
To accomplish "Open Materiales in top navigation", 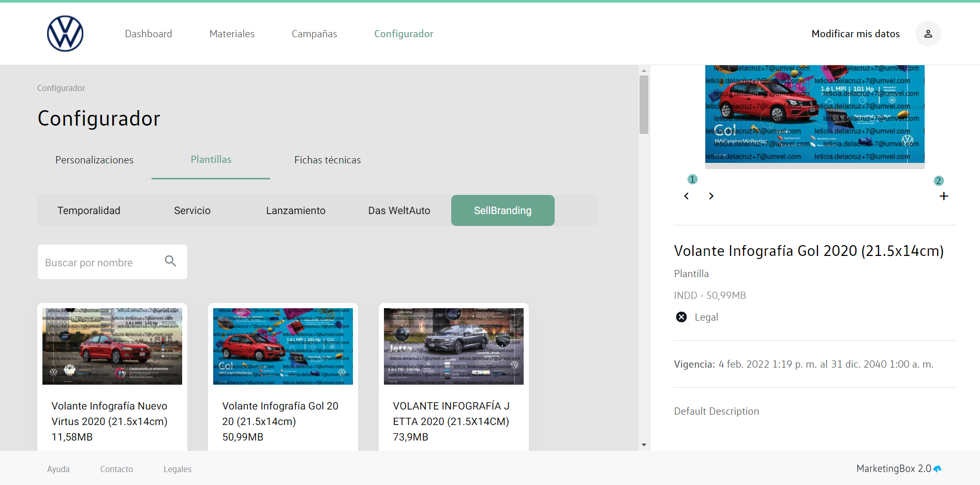I will [232, 34].
